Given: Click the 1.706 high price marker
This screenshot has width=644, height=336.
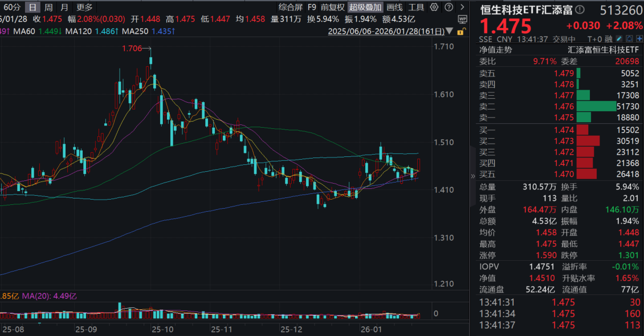Looking at the screenshot, I should tap(132, 48).
